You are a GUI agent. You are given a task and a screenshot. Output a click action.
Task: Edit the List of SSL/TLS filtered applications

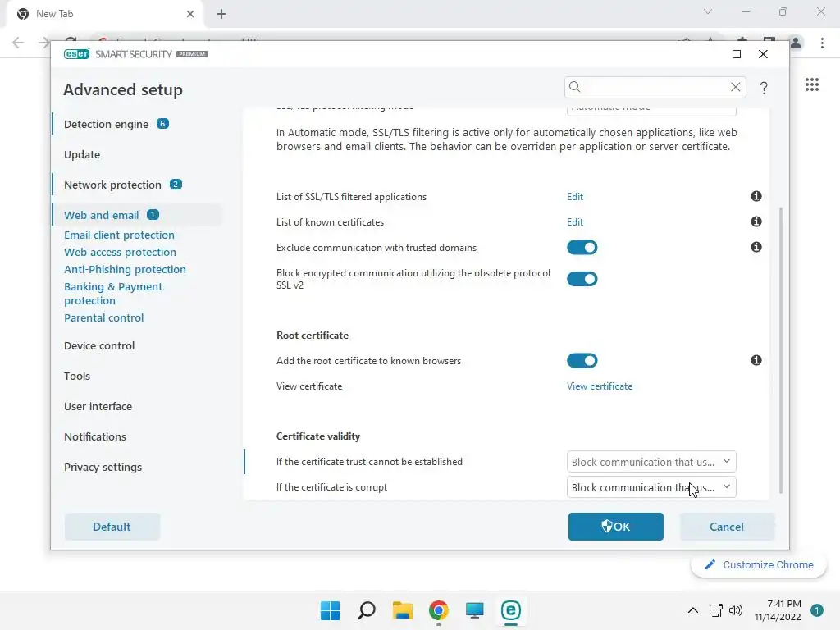coord(575,197)
